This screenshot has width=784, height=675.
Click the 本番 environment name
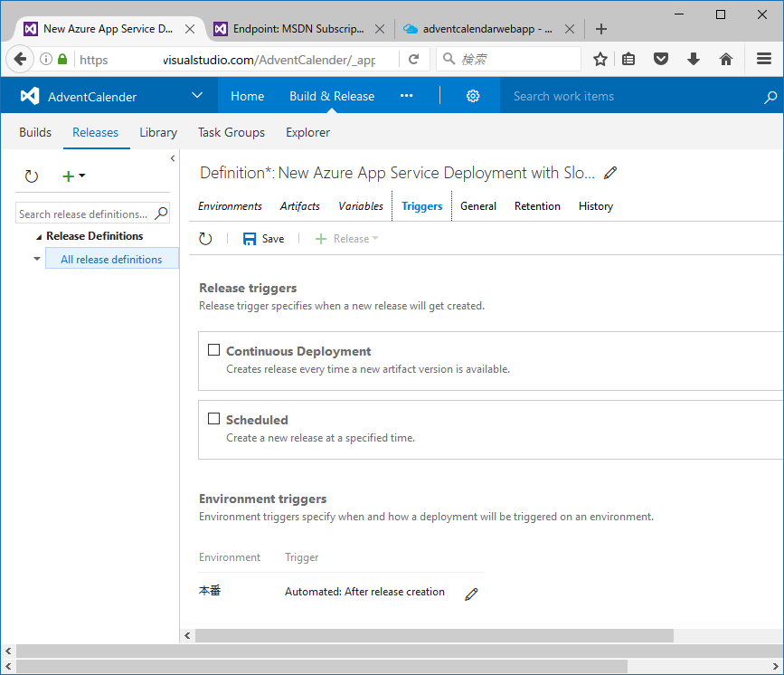(x=210, y=591)
